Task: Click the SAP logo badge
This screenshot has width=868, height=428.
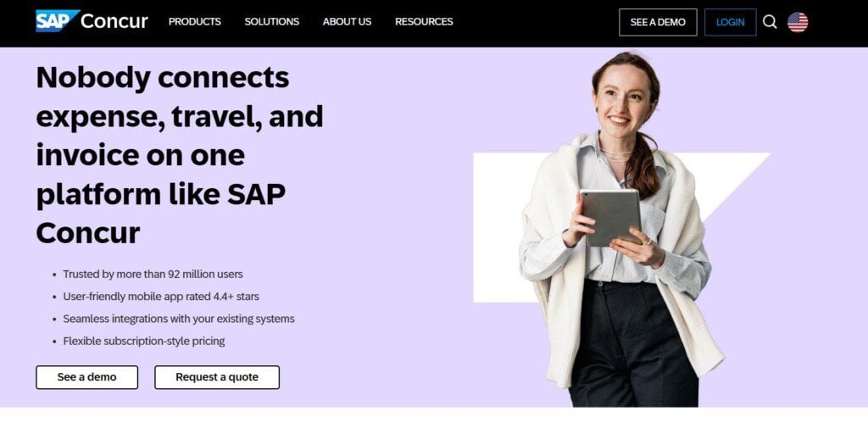Action: (57, 21)
